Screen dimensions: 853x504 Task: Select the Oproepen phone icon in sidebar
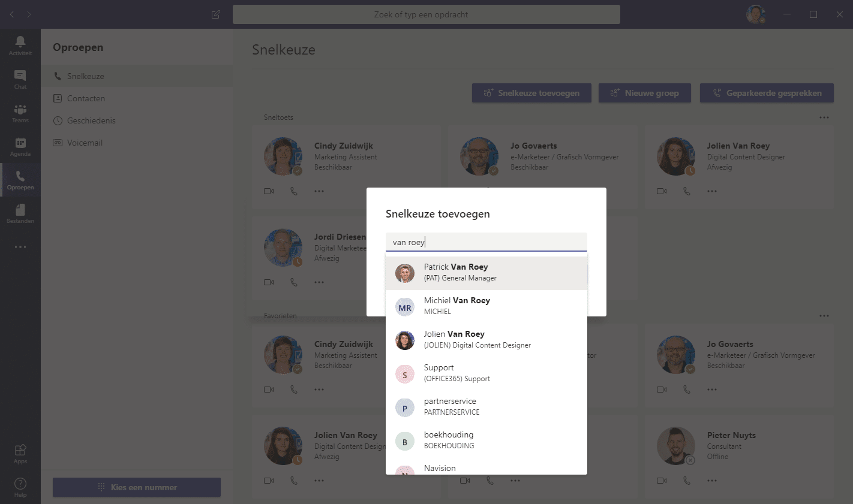tap(20, 180)
